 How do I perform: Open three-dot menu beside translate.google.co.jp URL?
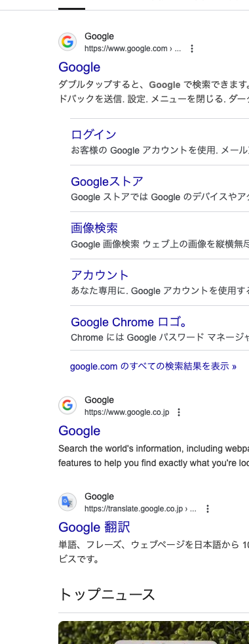click(x=208, y=509)
